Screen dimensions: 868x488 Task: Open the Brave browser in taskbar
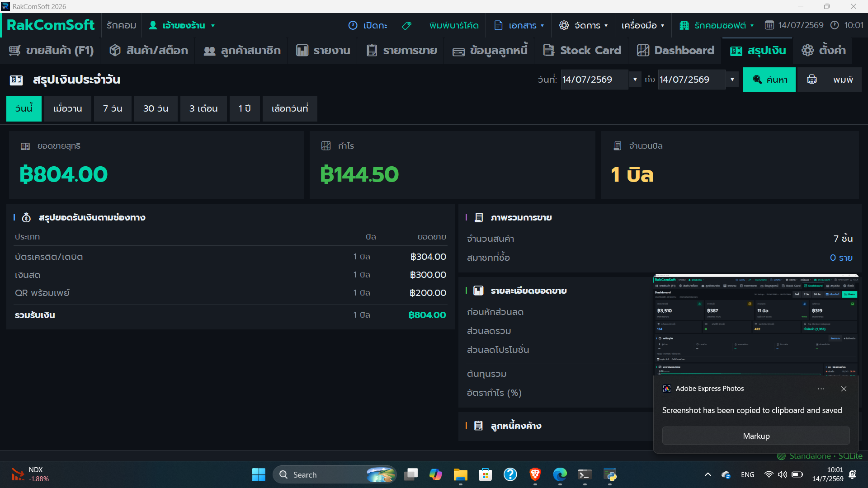(535, 474)
